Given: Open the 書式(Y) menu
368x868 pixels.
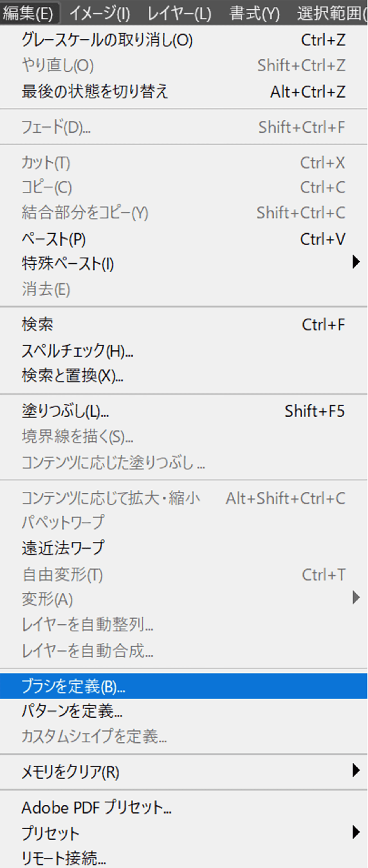Looking at the screenshot, I should [254, 14].
